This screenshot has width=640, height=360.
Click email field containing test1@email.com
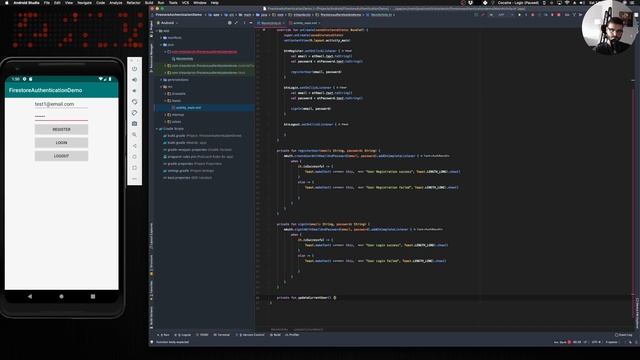(x=61, y=104)
